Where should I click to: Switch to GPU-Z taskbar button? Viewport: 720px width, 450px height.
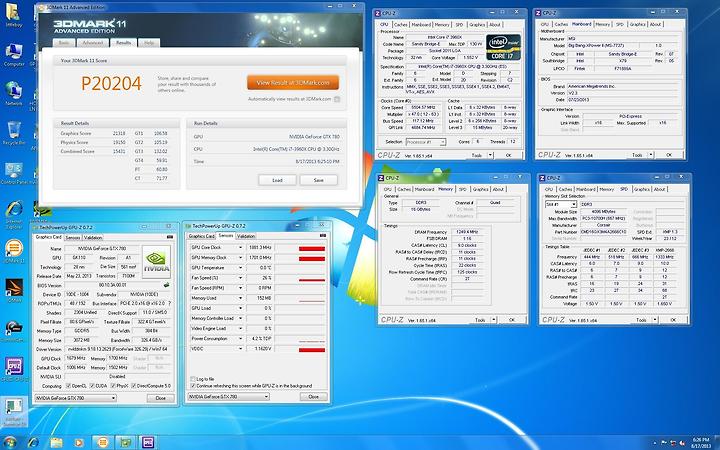tap(125, 442)
